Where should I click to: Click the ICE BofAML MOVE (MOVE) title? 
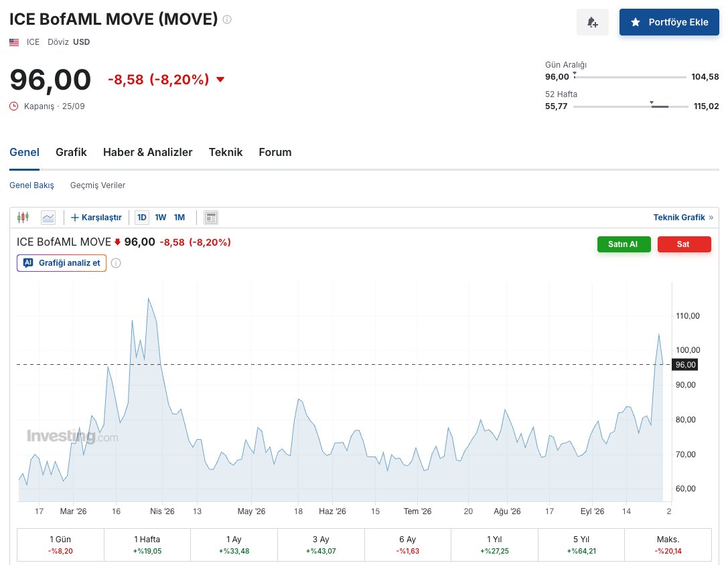114,19
